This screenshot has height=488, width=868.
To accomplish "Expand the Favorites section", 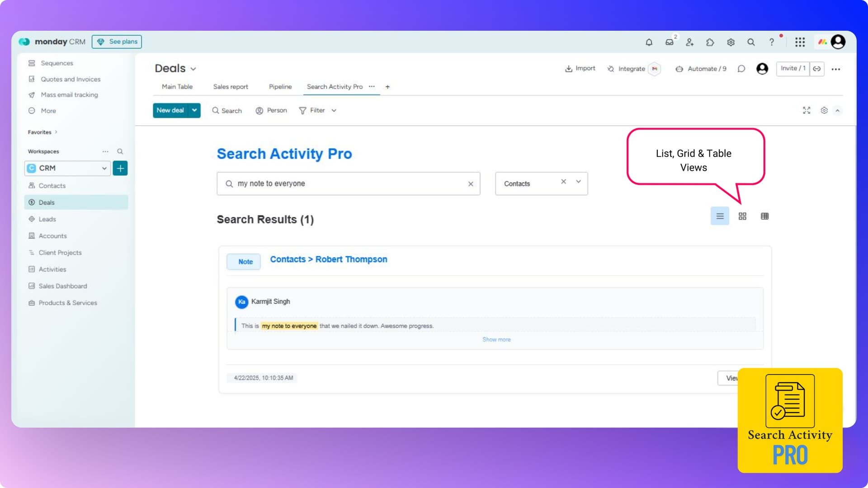I will pyautogui.click(x=42, y=132).
